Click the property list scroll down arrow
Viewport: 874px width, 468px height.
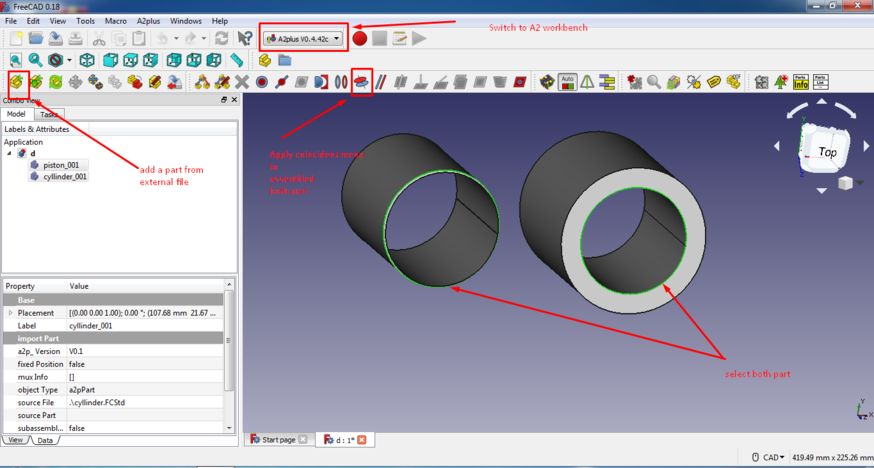tap(229, 427)
